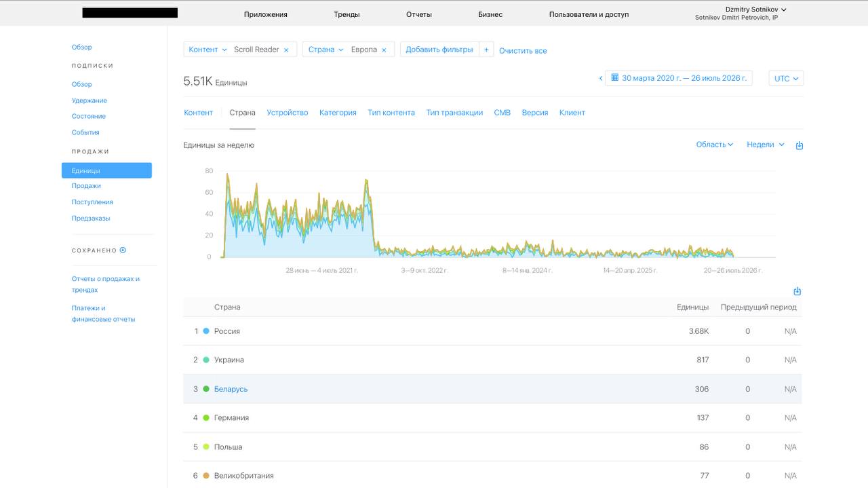Open Бизнес in the top menu
This screenshot has height=488, width=868.
[490, 14]
